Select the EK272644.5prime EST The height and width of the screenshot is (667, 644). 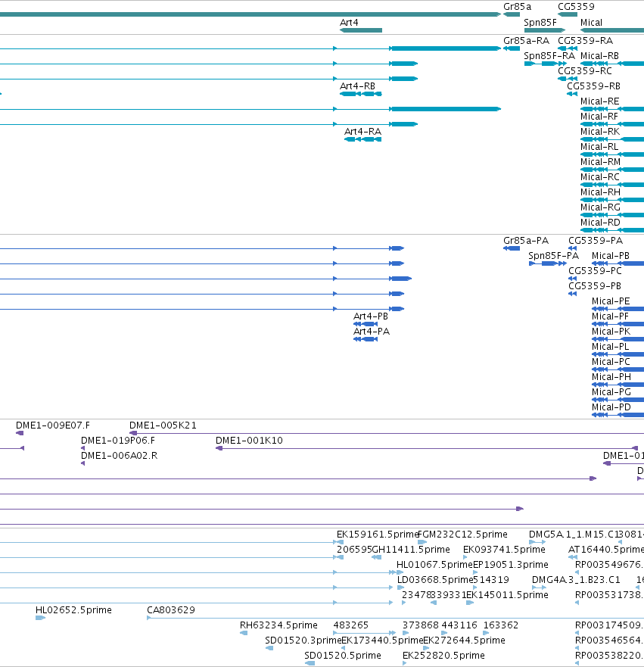pyautogui.click(x=426, y=648)
